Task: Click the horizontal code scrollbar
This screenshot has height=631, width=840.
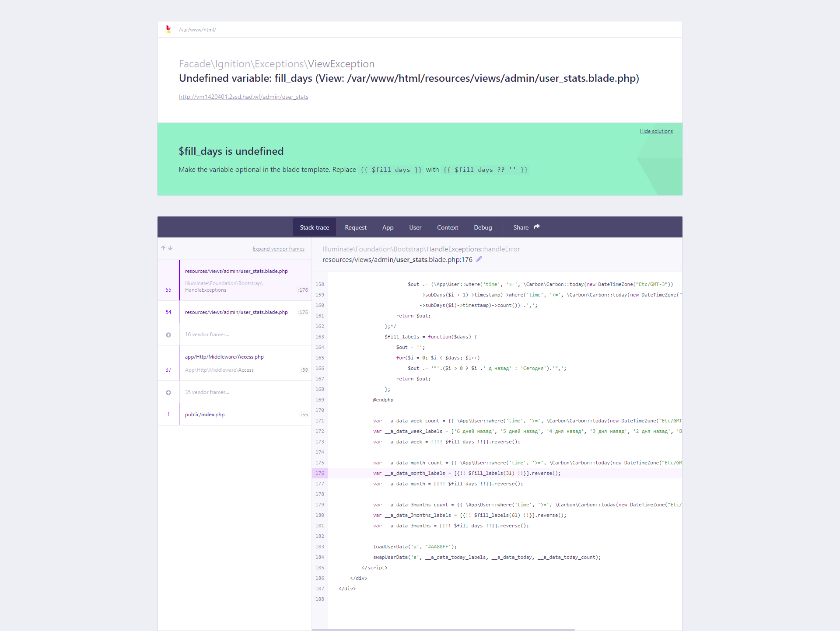Action: tap(443, 629)
